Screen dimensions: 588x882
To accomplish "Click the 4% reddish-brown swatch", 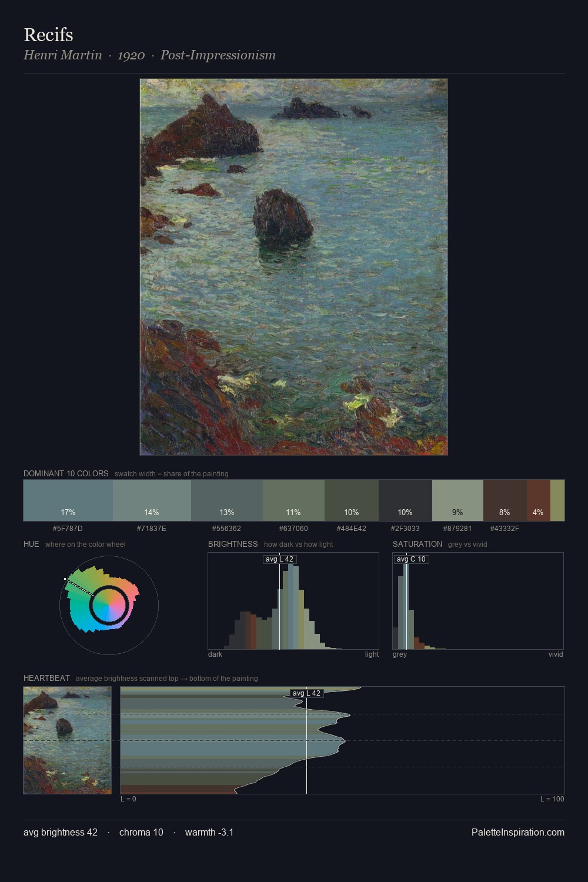I will [x=539, y=500].
